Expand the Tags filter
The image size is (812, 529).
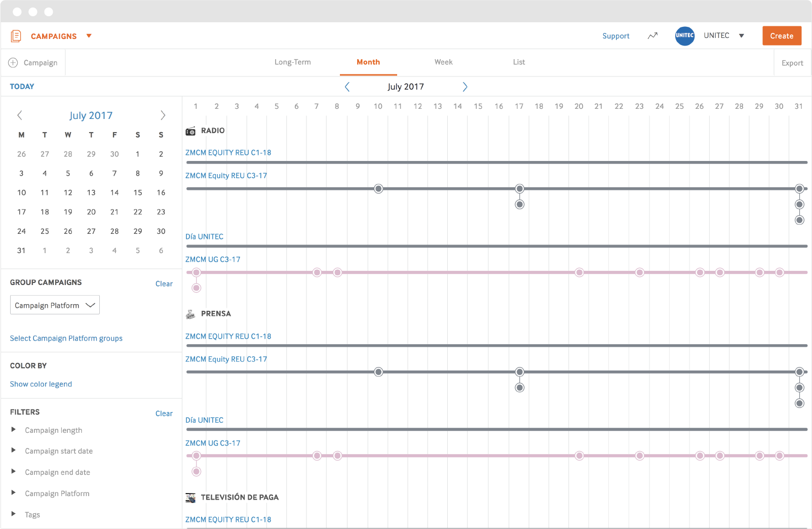point(13,514)
